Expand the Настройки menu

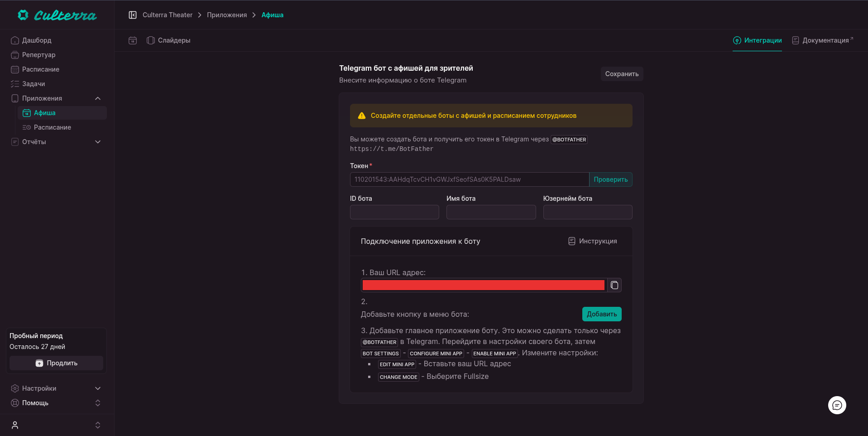coord(98,388)
